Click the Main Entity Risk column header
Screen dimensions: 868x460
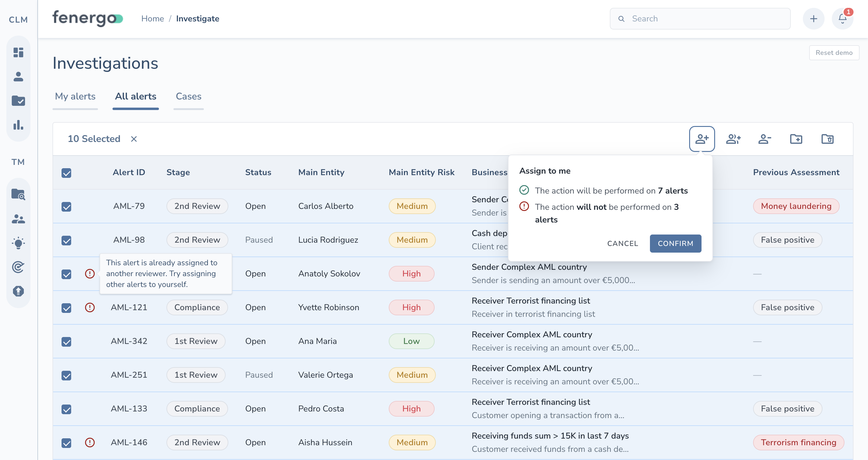[x=421, y=172]
